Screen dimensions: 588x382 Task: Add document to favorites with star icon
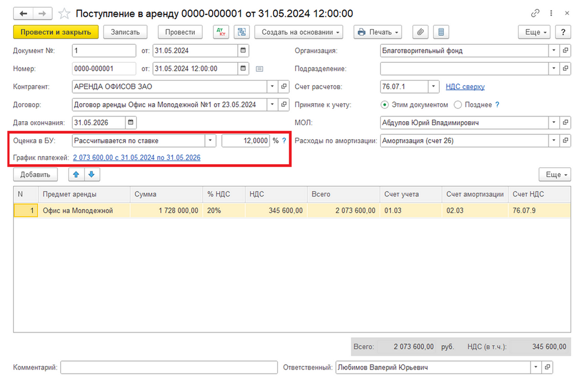coord(64,13)
